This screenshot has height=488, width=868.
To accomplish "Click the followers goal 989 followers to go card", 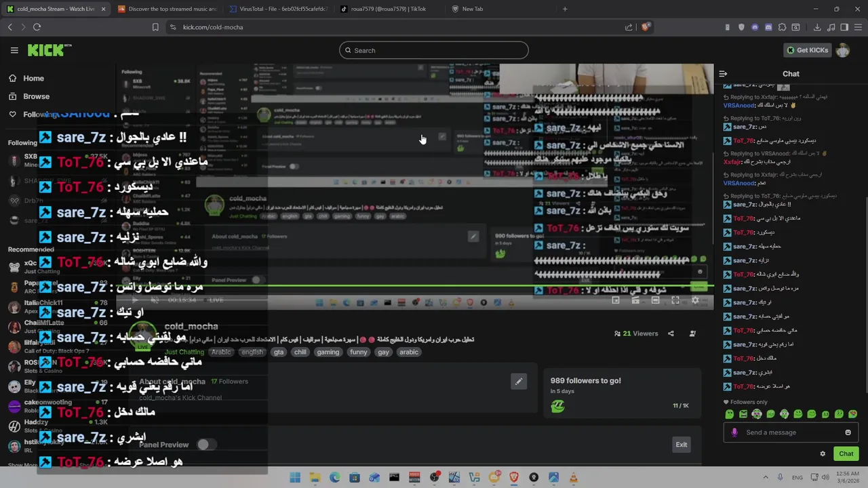I will 622,392.
